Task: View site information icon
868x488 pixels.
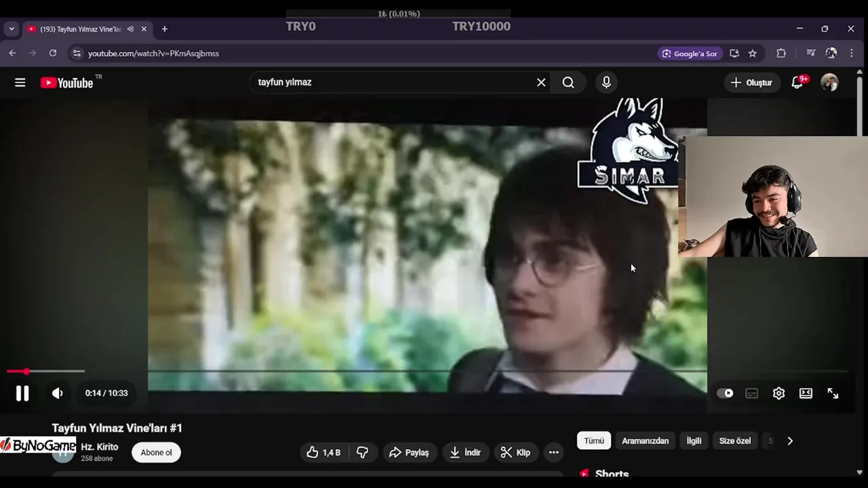Action: point(77,54)
